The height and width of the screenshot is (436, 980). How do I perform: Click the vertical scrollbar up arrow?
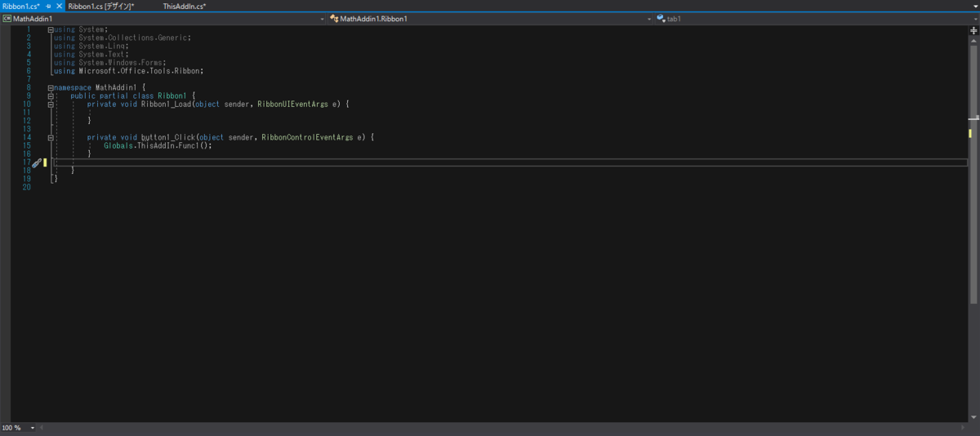973,39
